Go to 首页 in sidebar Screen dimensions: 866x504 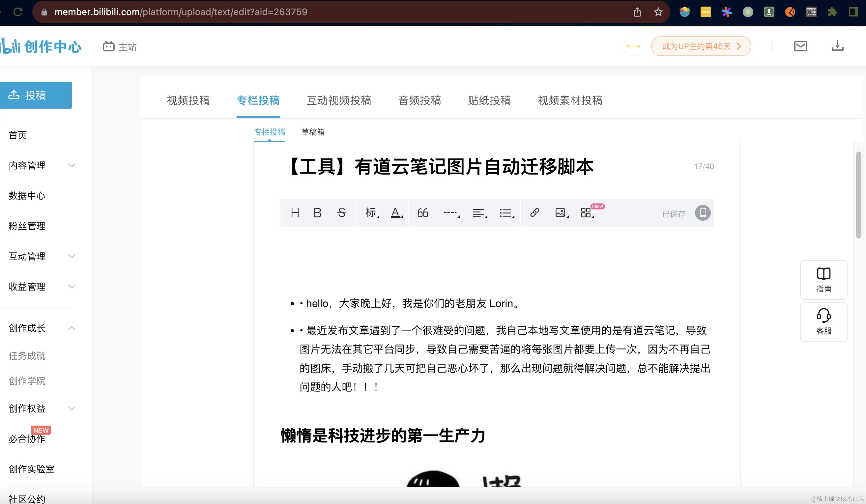[x=17, y=135]
